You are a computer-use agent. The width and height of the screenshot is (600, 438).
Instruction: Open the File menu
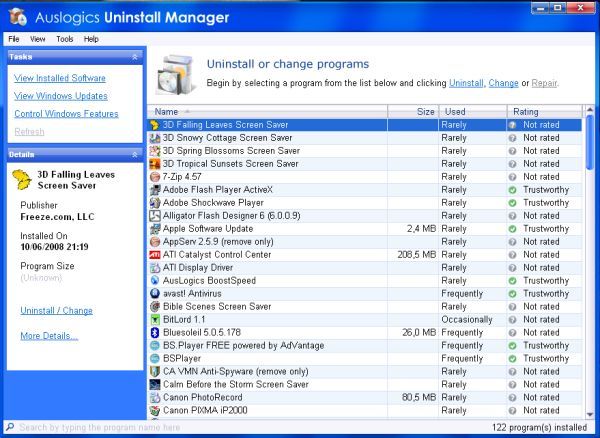[x=14, y=39]
